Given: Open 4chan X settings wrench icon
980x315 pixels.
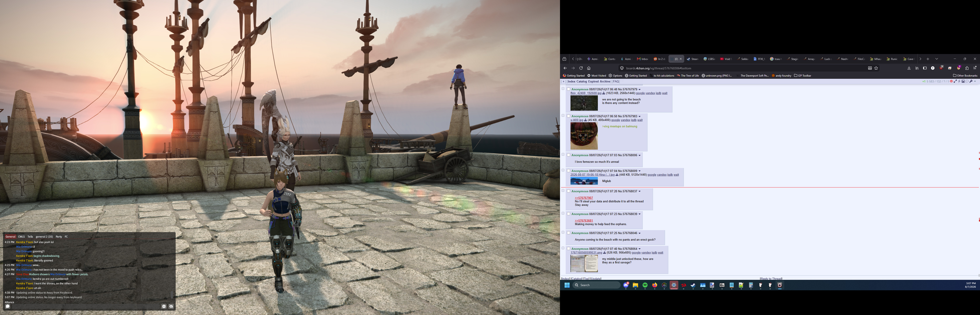Looking at the screenshot, I should pos(971,81).
